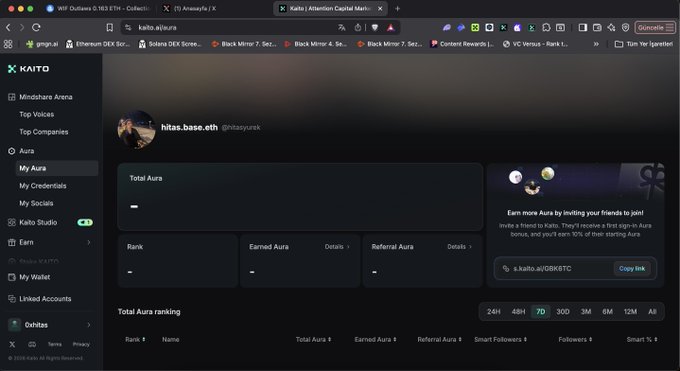
Task: Open My Credentials in the sidebar
Action: point(42,186)
